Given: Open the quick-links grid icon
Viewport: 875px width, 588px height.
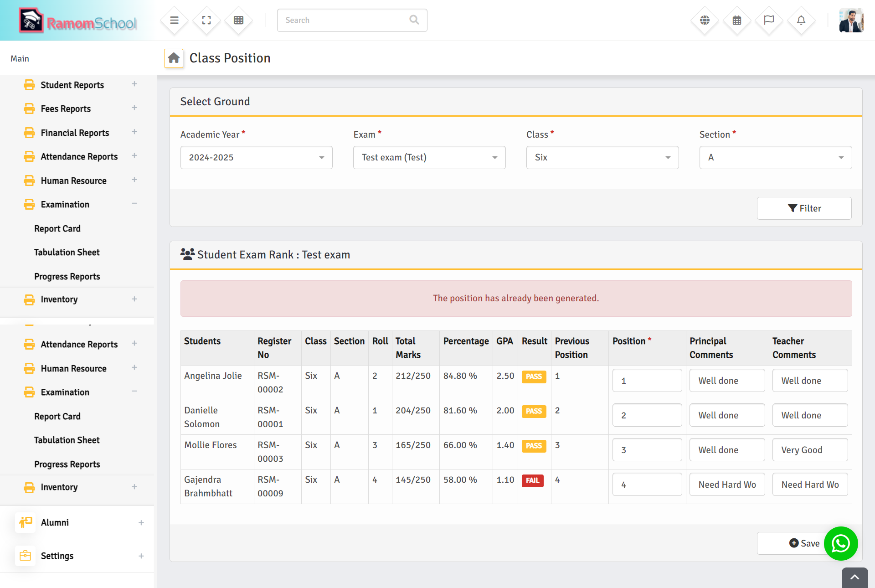Looking at the screenshot, I should tap(238, 20).
